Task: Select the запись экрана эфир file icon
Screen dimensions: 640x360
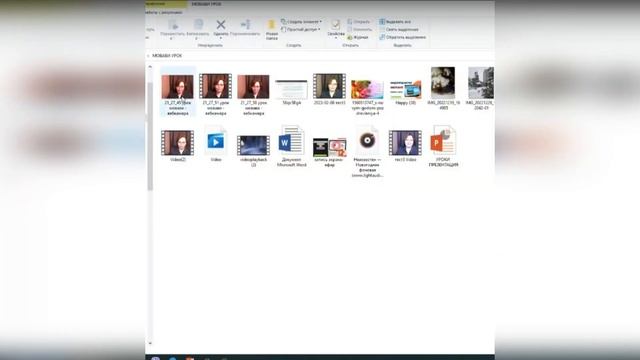Action: coord(329,147)
